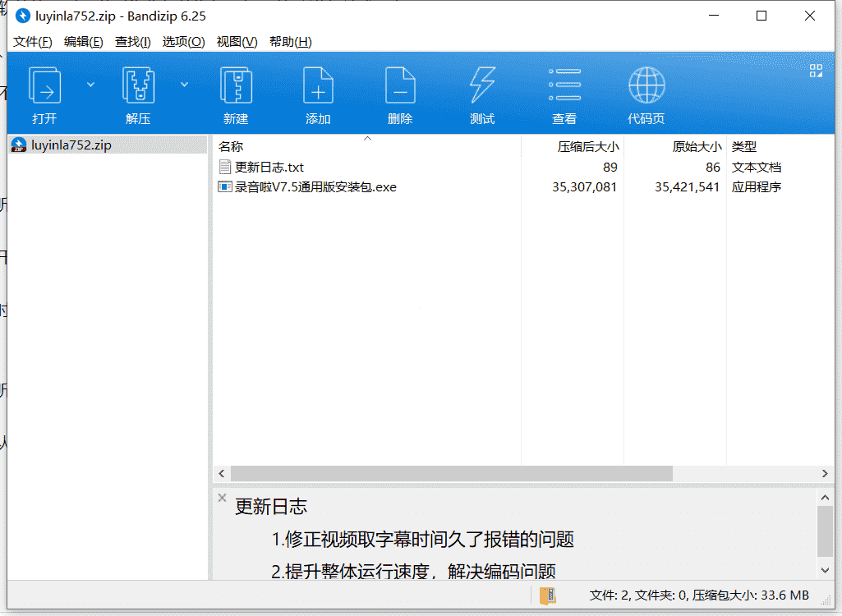This screenshot has height=616, width=842.
Task: Click the resize grip at status bar corner
Action: coord(827,601)
